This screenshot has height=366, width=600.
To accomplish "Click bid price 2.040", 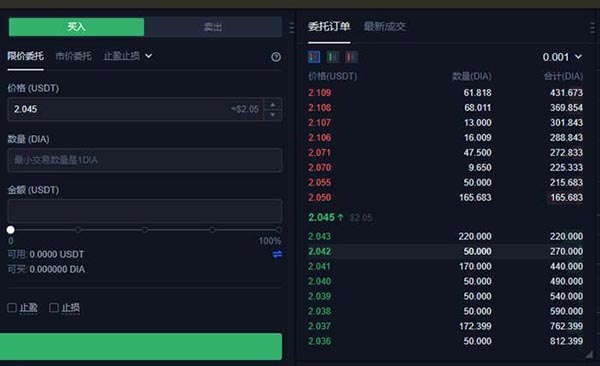I will point(320,281).
